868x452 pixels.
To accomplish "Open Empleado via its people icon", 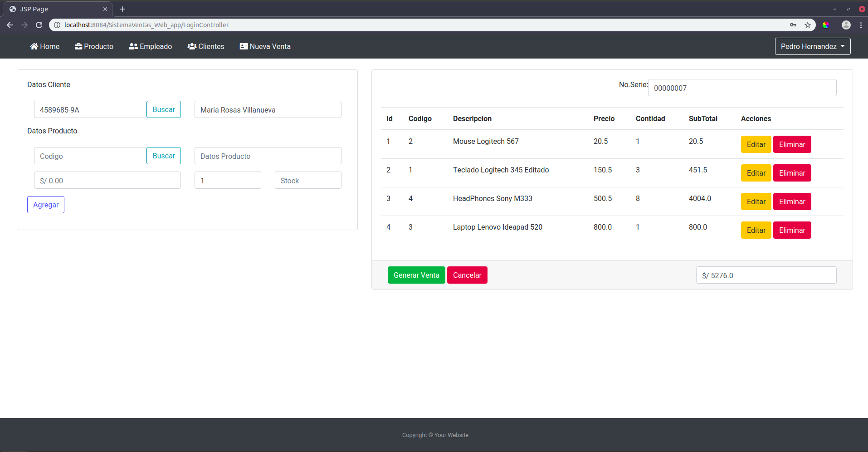I will tap(132, 46).
